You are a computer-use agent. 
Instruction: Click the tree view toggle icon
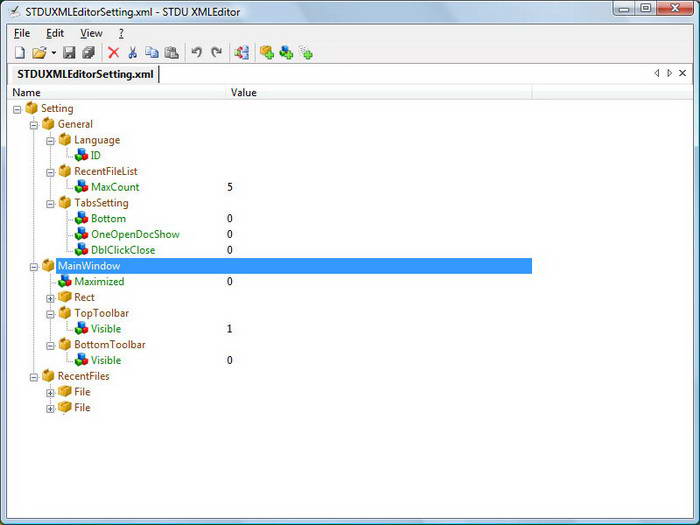pyautogui.click(x=242, y=53)
